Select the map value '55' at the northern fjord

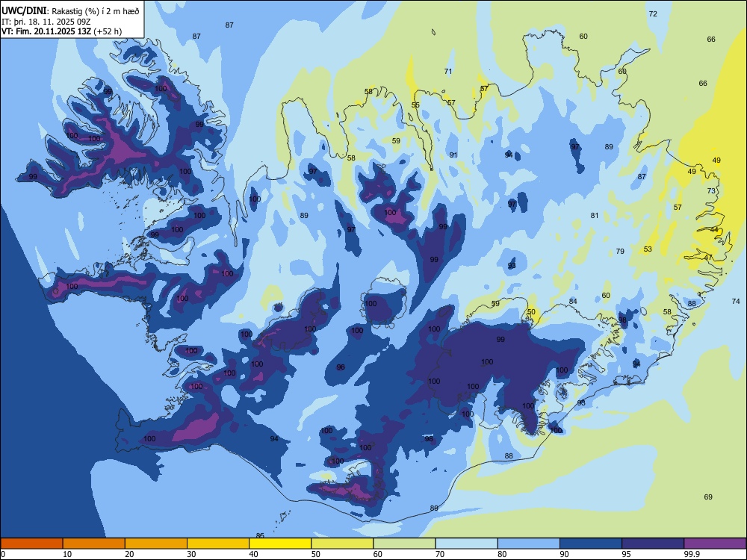tap(415, 105)
